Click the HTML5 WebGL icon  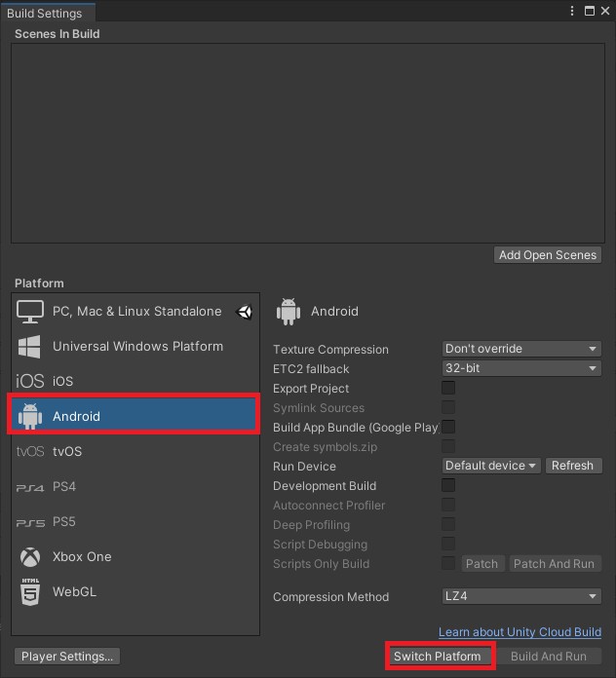click(30, 591)
